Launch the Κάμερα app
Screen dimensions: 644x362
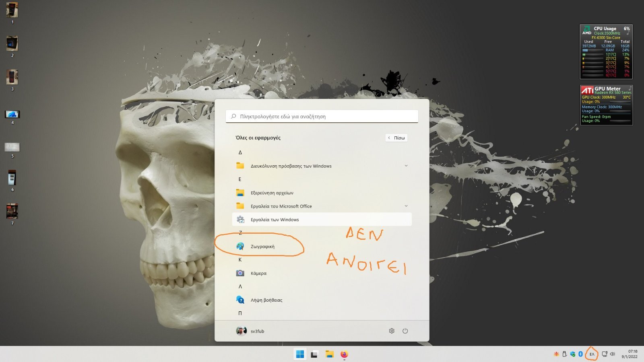point(258,274)
